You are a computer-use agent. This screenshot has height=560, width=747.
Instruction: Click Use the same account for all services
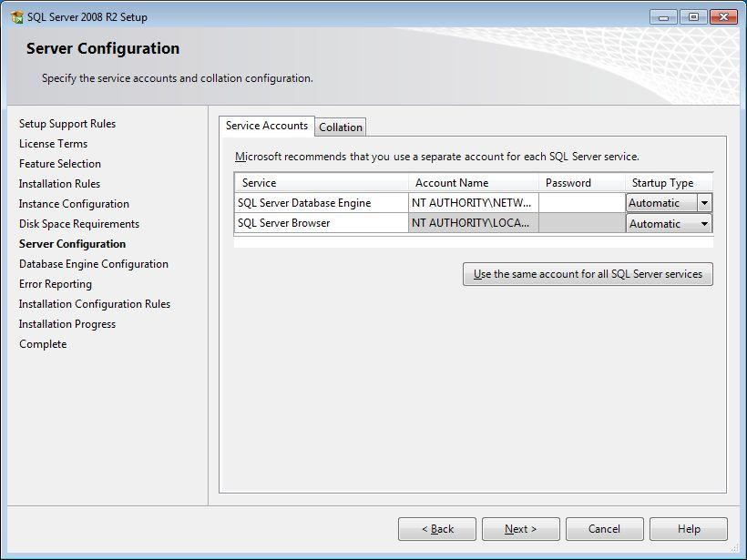pos(588,274)
